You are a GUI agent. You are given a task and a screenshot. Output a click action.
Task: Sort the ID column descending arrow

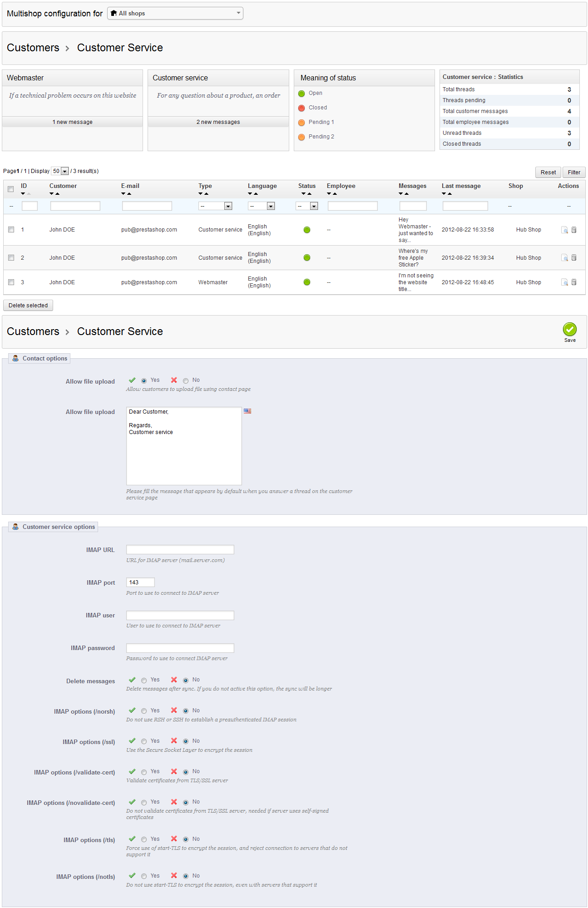(x=23, y=194)
